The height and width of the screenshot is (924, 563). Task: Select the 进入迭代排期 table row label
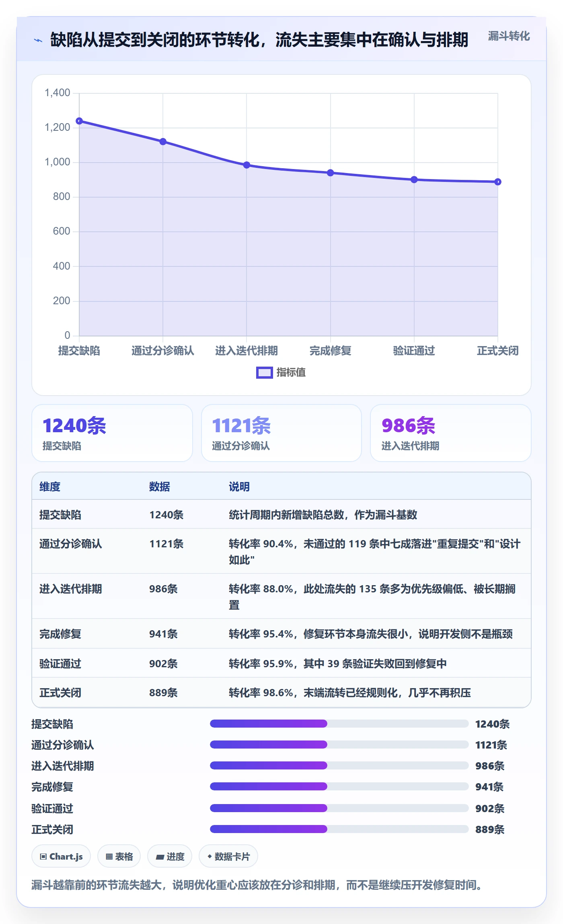pos(71,589)
